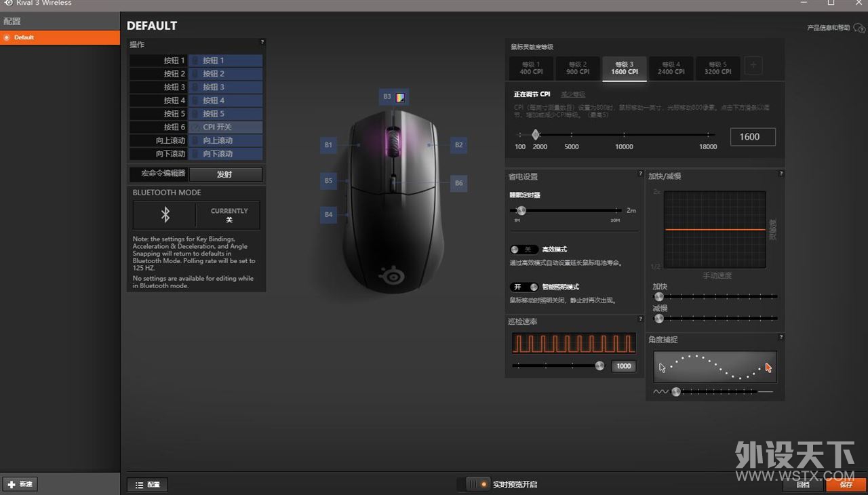Adjust the 加快 acceleration slider
Screen dimensions: 868x495
point(658,296)
